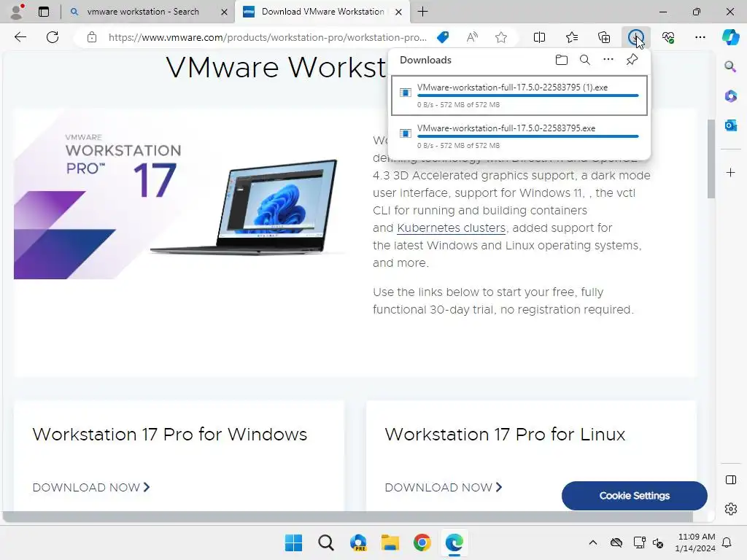The image size is (747, 560).
Task: Open Edge Settings and more menu
Action: tap(700, 37)
